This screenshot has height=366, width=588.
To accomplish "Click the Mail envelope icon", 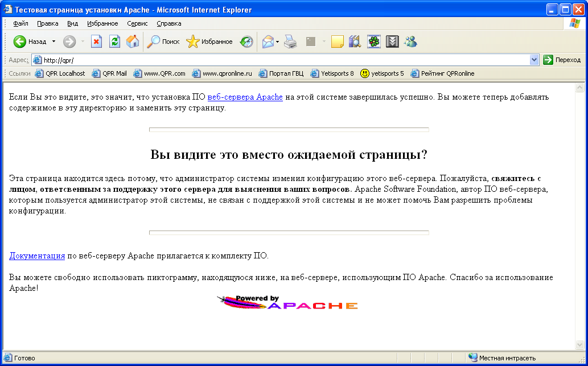I will (268, 42).
